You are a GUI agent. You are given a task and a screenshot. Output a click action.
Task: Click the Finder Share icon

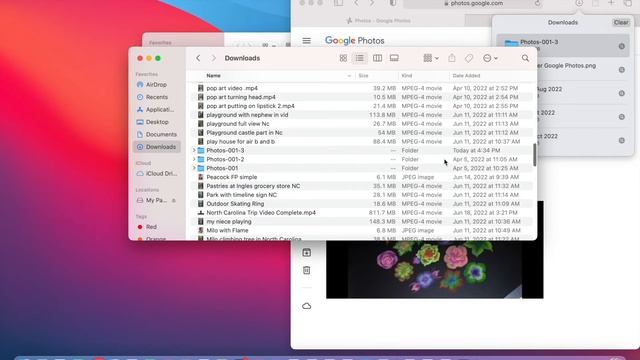pos(452,58)
